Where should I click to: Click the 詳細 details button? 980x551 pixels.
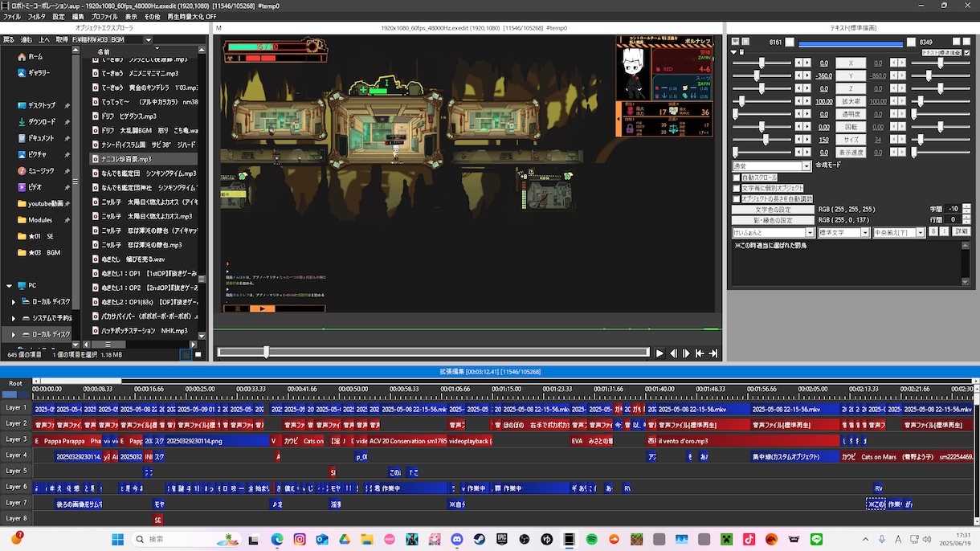pyautogui.click(x=962, y=232)
